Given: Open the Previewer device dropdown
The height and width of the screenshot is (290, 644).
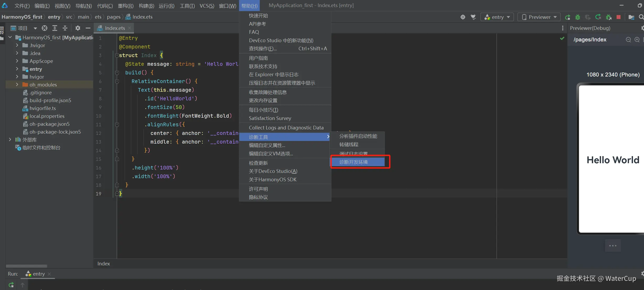Looking at the screenshot, I should (539, 17).
